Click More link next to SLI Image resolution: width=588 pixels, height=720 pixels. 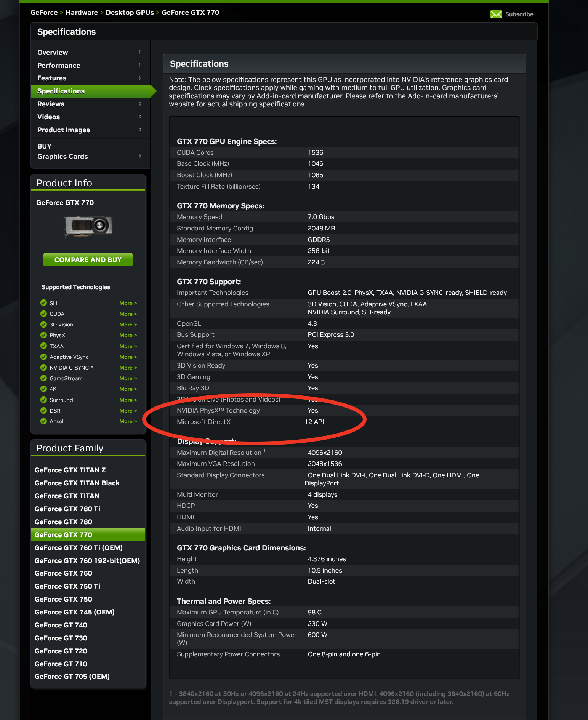tap(128, 303)
